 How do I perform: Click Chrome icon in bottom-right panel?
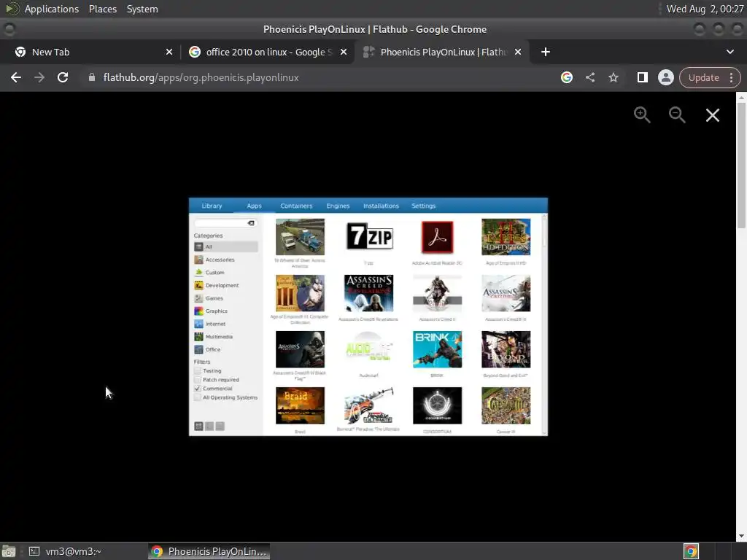691,551
